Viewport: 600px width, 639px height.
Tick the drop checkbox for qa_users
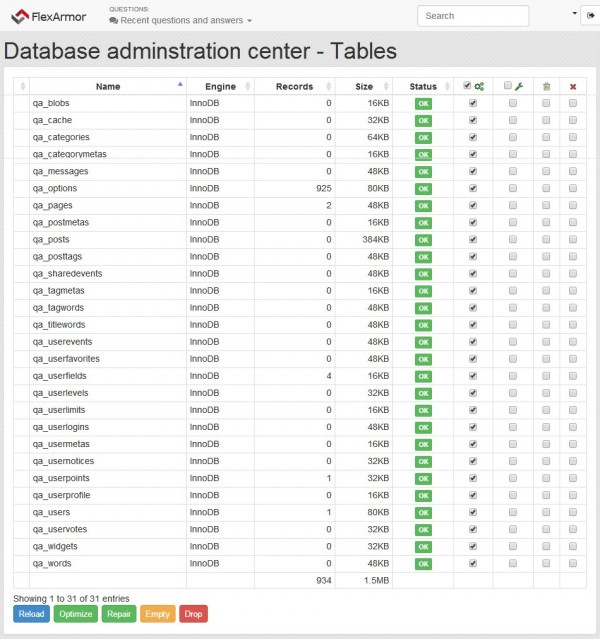coord(573,512)
